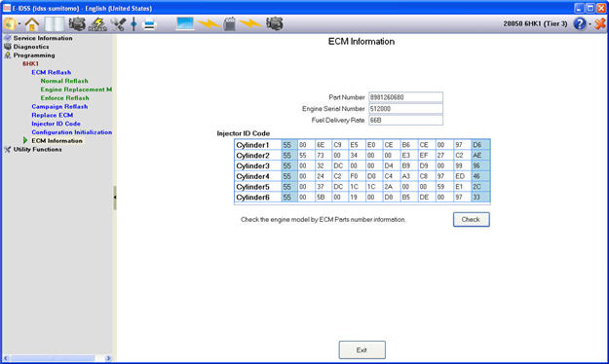Screen dimensions: 609x364
Task: Select the Cylinder4 row label
Action: 252,176
